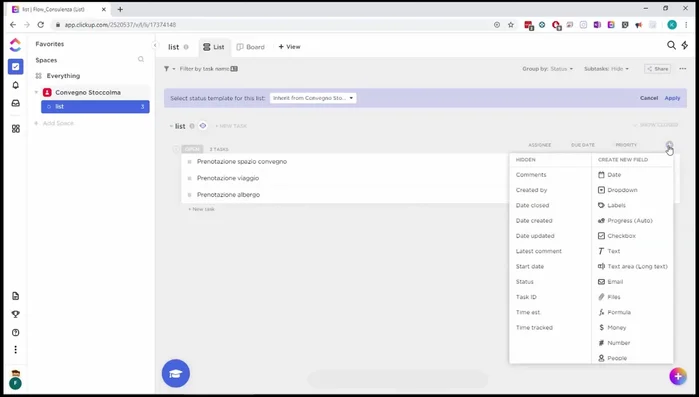The height and width of the screenshot is (397, 699).
Task: Click + New Task beside list heading
Action: pyautogui.click(x=231, y=126)
